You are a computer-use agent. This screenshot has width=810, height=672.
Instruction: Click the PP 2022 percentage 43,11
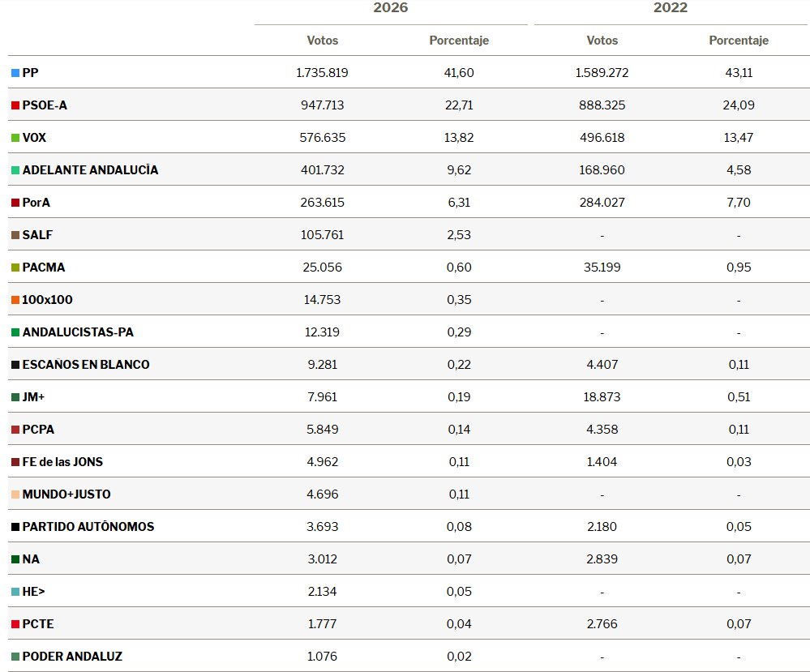[x=739, y=73]
